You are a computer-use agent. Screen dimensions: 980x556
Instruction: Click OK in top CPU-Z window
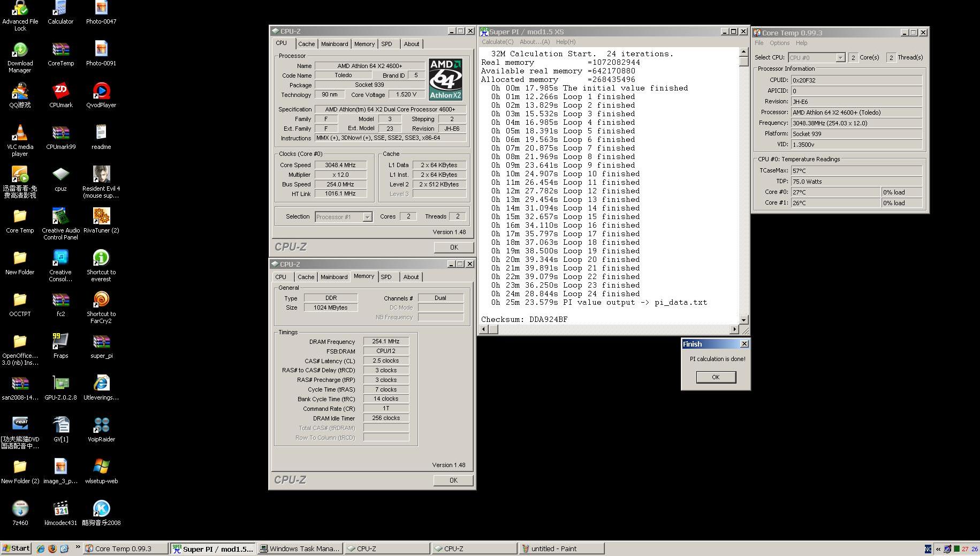point(454,247)
